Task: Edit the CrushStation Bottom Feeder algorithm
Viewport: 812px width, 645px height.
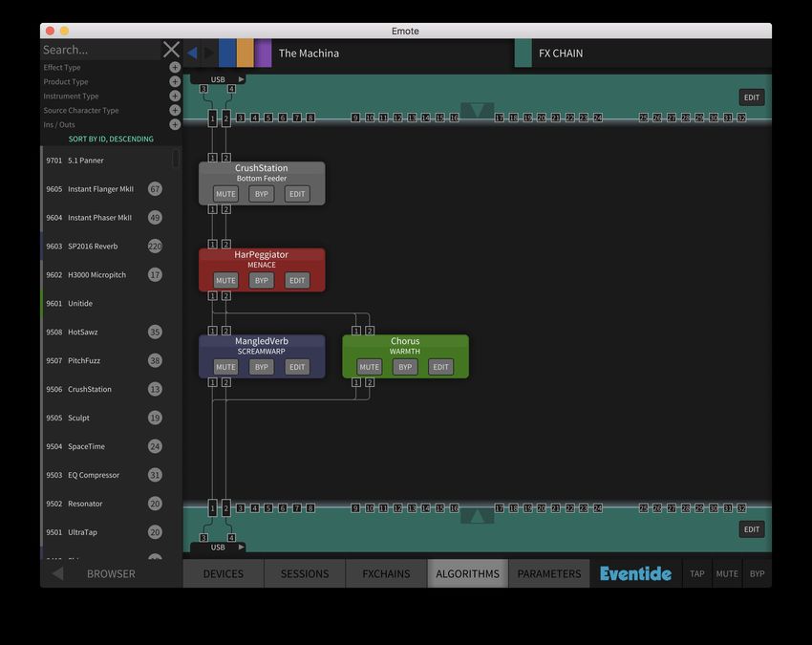Action: click(297, 194)
